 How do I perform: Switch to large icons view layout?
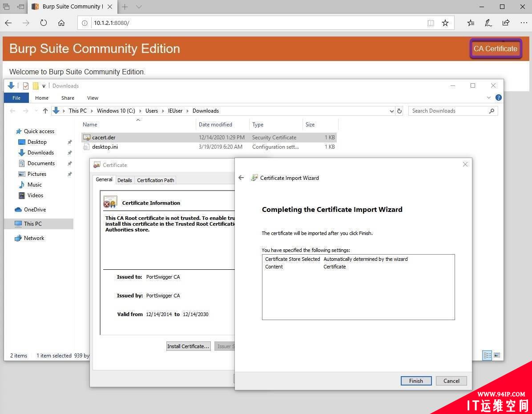tap(497, 355)
